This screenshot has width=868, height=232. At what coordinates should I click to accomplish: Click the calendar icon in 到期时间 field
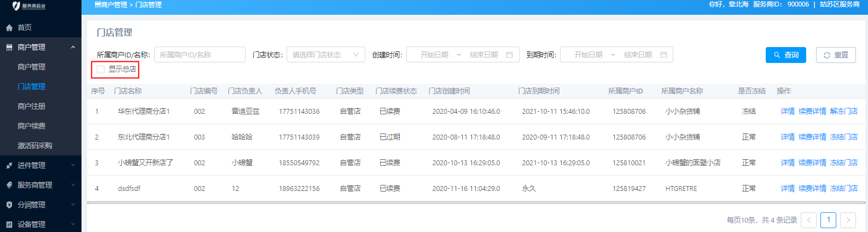(x=663, y=55)
